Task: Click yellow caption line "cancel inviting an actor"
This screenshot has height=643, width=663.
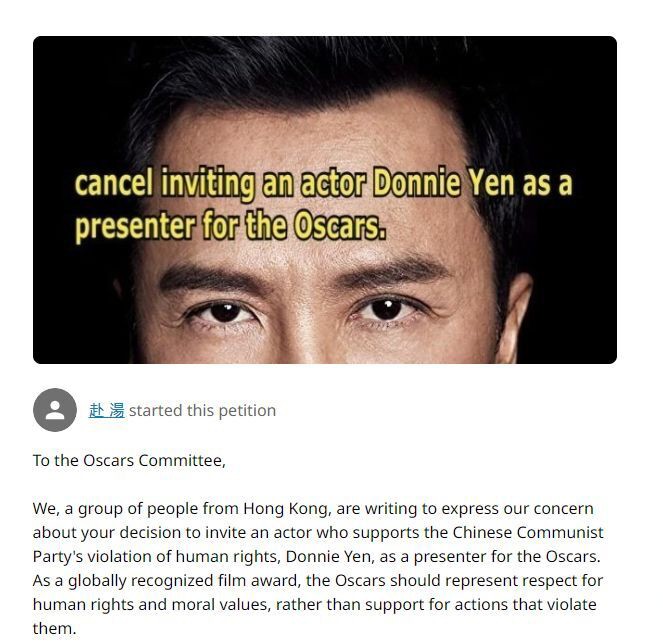Action: click(x=222, y=184)
